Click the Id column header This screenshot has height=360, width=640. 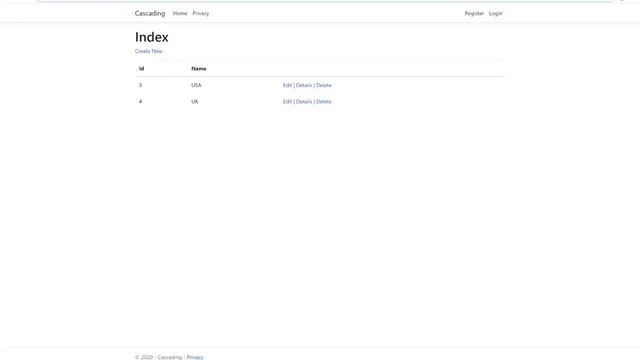pos(141,69)
